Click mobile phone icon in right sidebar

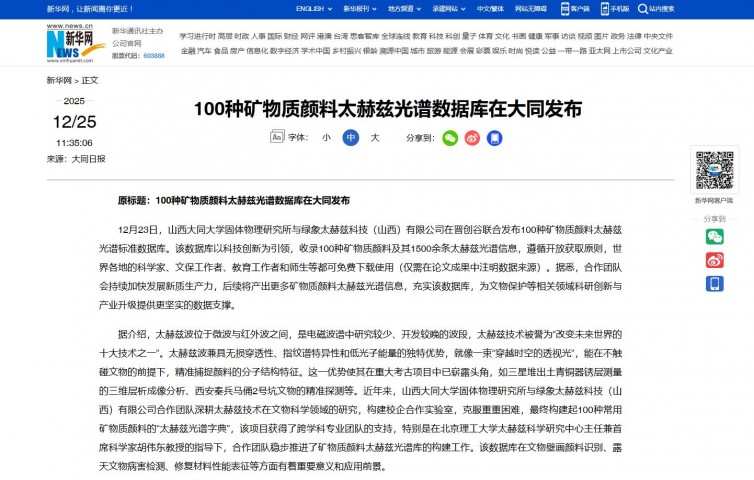tap(714, 283)
